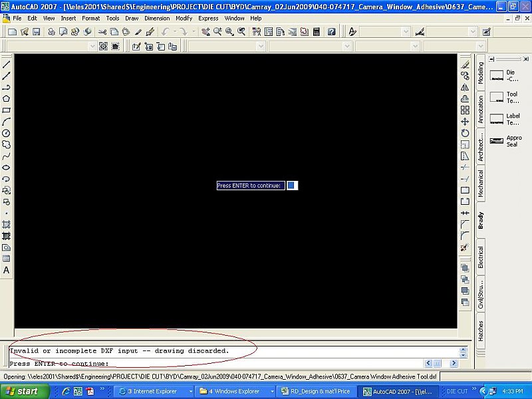532x399 pixels.
Task: Click the Press ENTER to continue input box
Action: click(292, 186)
